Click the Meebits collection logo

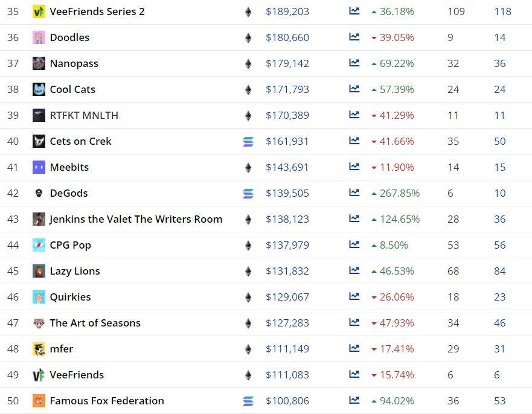pos(39,167)
